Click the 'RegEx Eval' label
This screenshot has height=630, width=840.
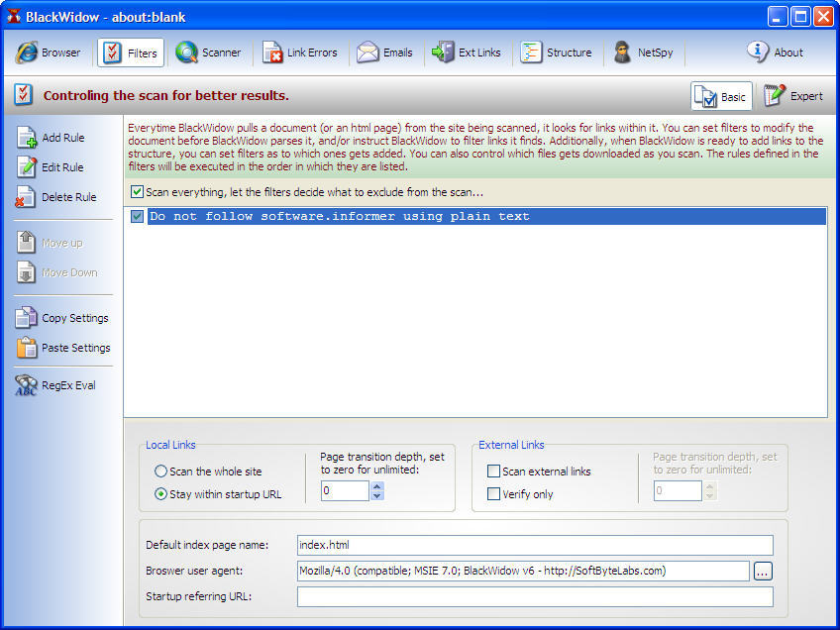68,385
